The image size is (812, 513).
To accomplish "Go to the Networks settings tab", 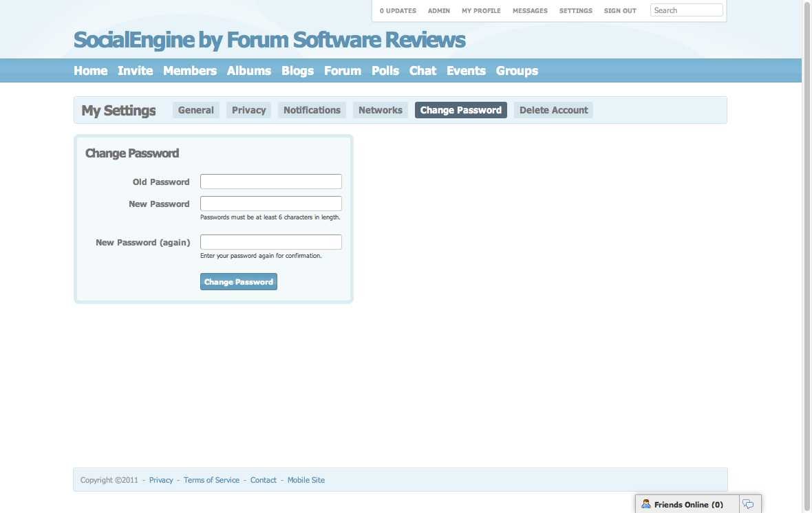I will click(x=380, y=110).
